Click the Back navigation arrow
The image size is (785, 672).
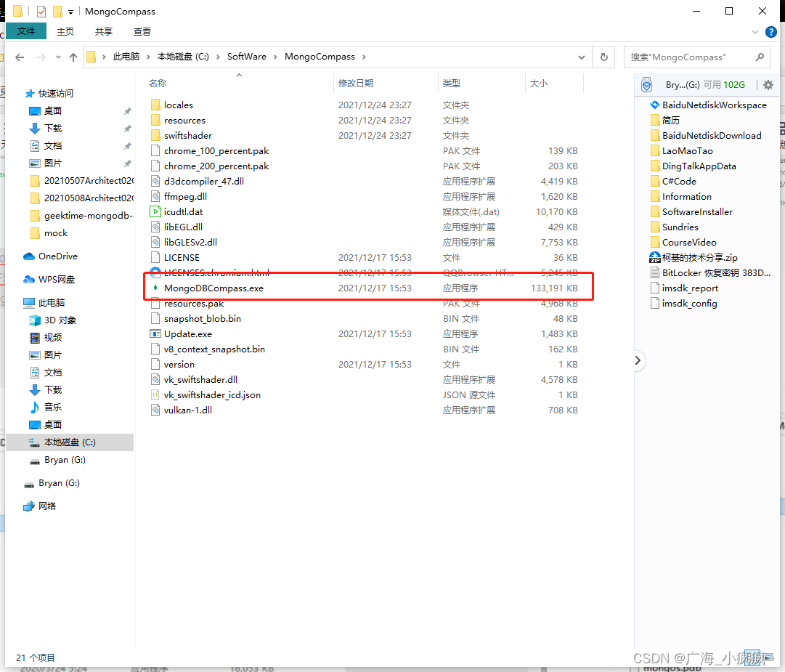[x=20, y=57]
